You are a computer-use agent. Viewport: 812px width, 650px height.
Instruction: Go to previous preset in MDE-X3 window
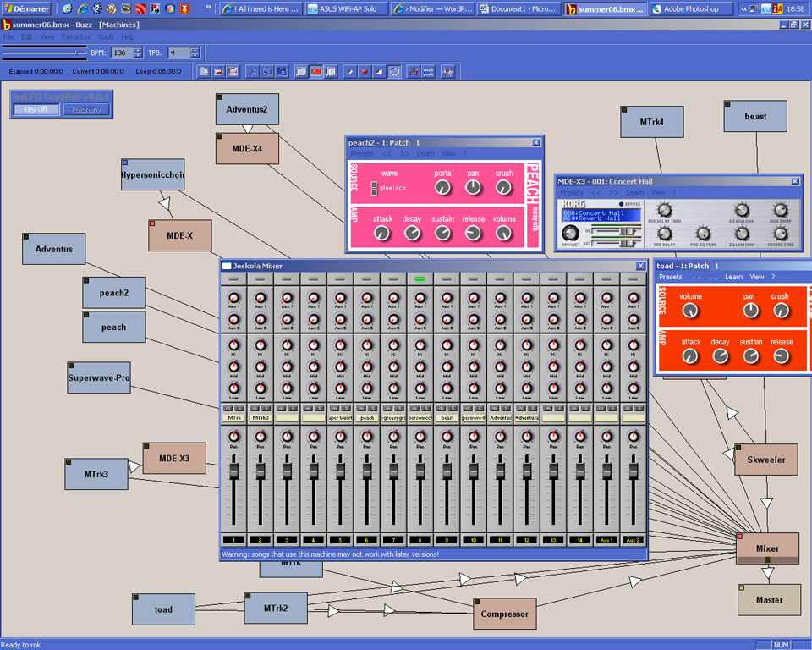click(596, 192)
